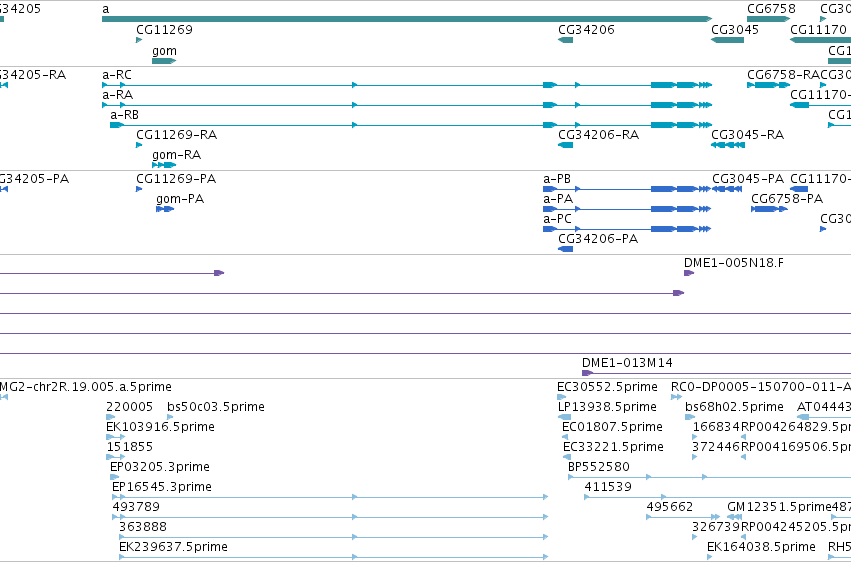851x562 pixels.
Task: Open the CG34206-PA coding feature
Action: 566,249
